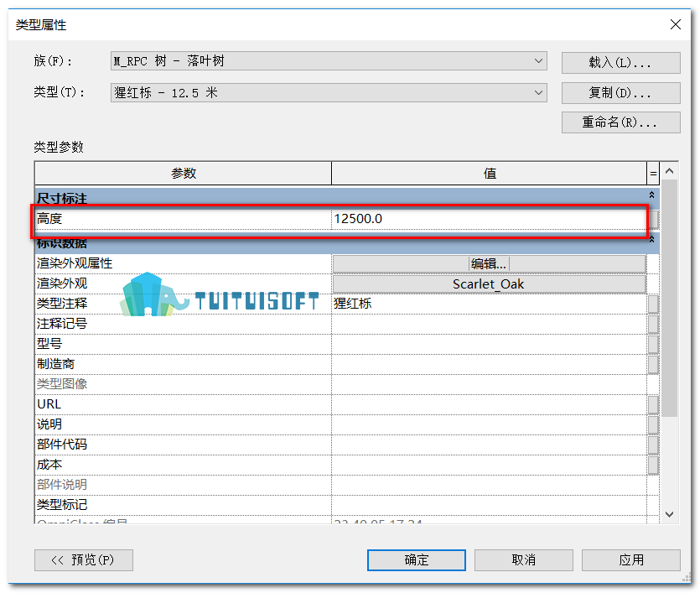
Task: Select the 类型注释 value 猩红栎
Action: tap(489, 304)
